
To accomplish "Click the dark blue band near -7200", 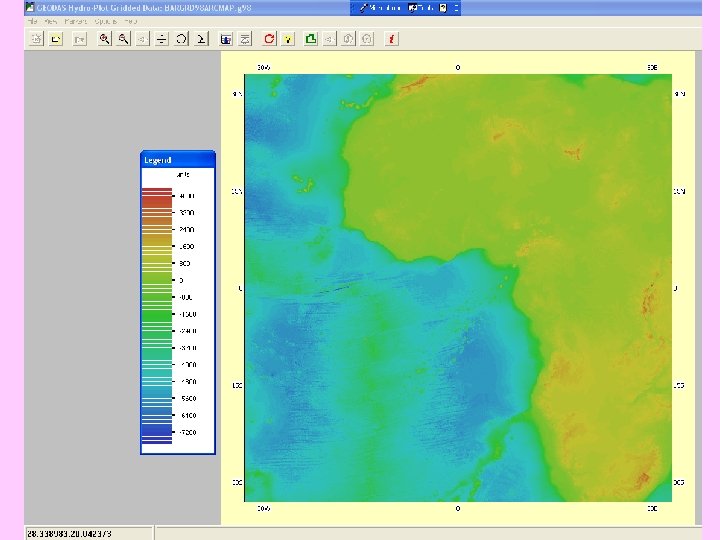I will (157, 433).
